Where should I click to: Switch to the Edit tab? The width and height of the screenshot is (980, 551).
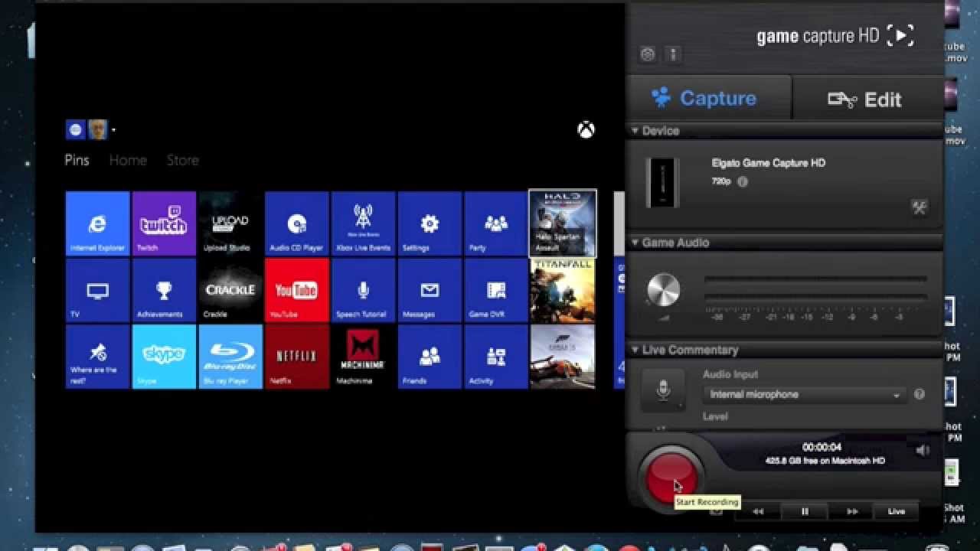[x=867, y=99]
